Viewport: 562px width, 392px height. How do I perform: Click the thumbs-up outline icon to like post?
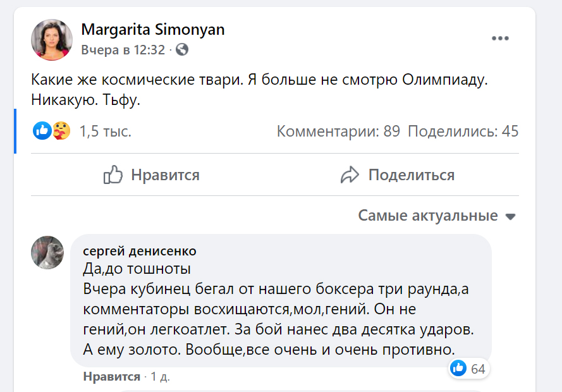tap(113, 175)
